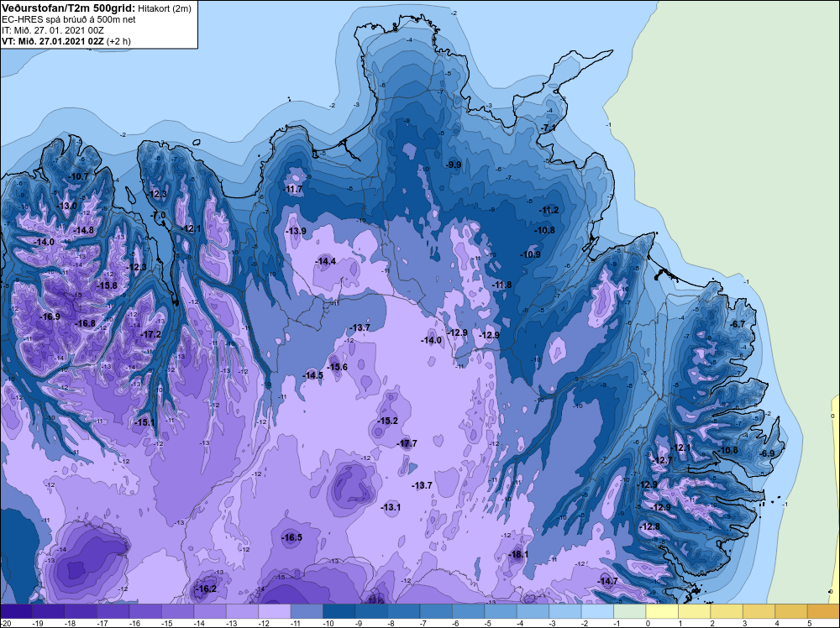Pick the light yellow swatch between 0 and 1

pos(662,611)
